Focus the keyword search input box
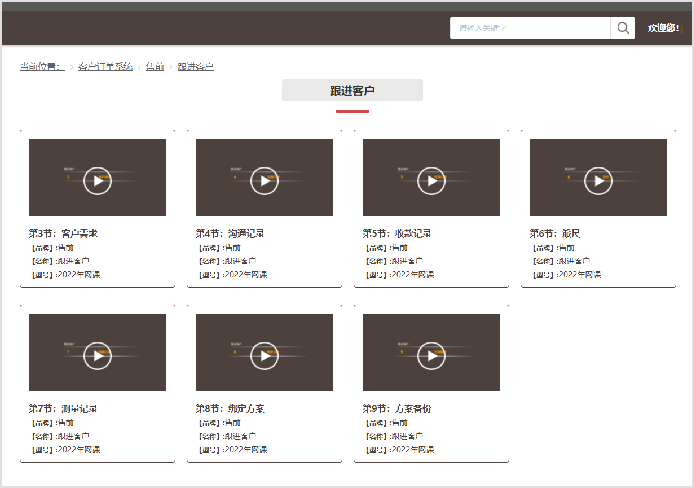This screenshot has height=488, width=694. point(530,28)
